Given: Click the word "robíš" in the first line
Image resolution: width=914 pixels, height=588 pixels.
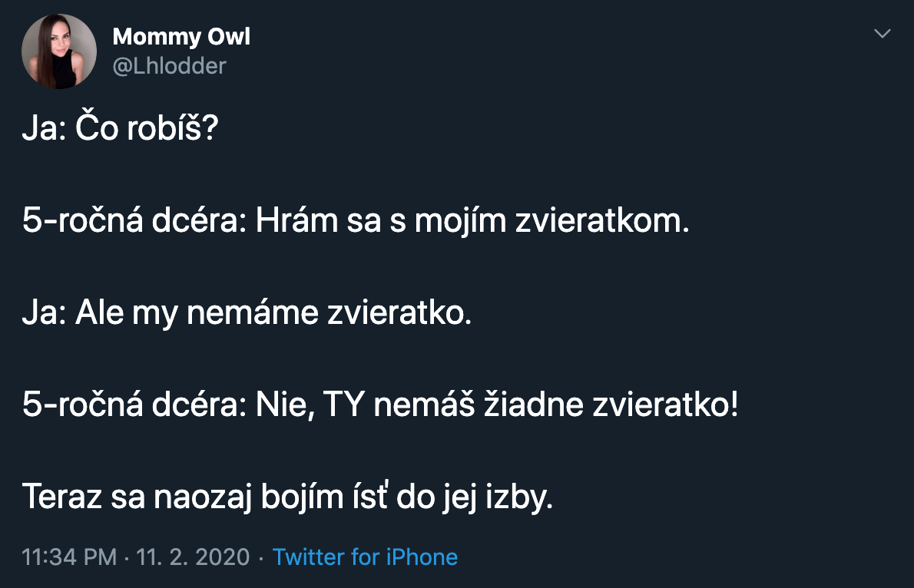Looking at the screenshot, I should point(173,130).
